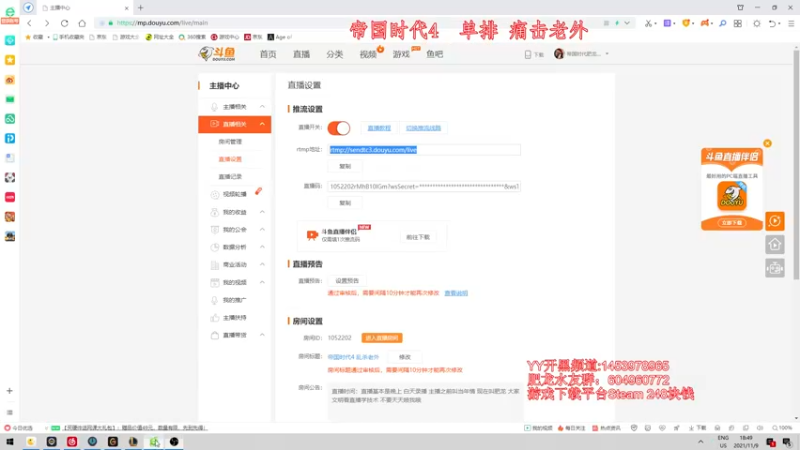The height and width of the screenshot is (450, 800).
Task: Click the orange play circle floating button
Action: [x=774, y=221]
